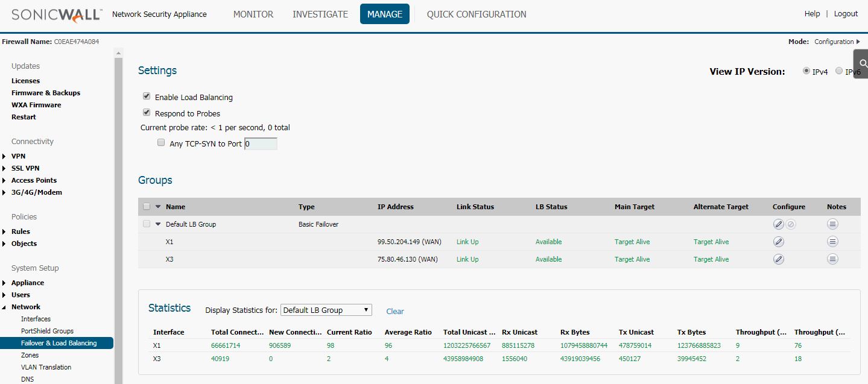This screenshot has width=868, height=384.
Task: Collapse the Default LB Group row arrow
Action: click(158, 224)
